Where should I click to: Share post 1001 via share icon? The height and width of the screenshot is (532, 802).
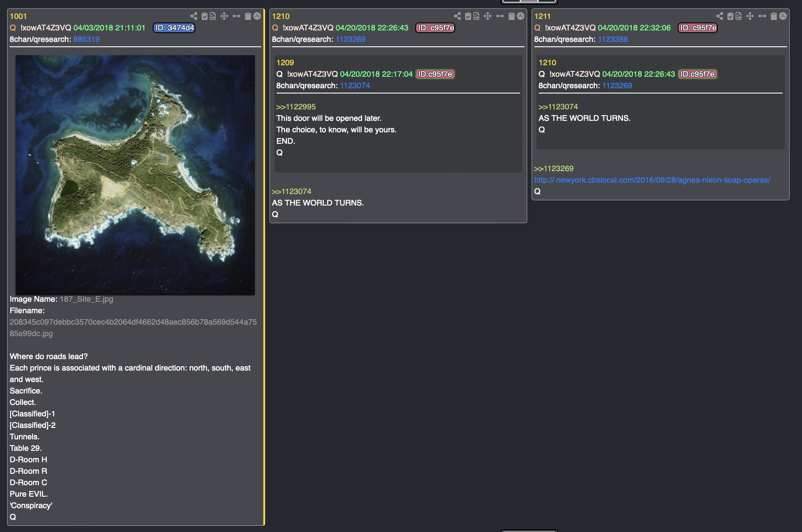pos(194,16)
